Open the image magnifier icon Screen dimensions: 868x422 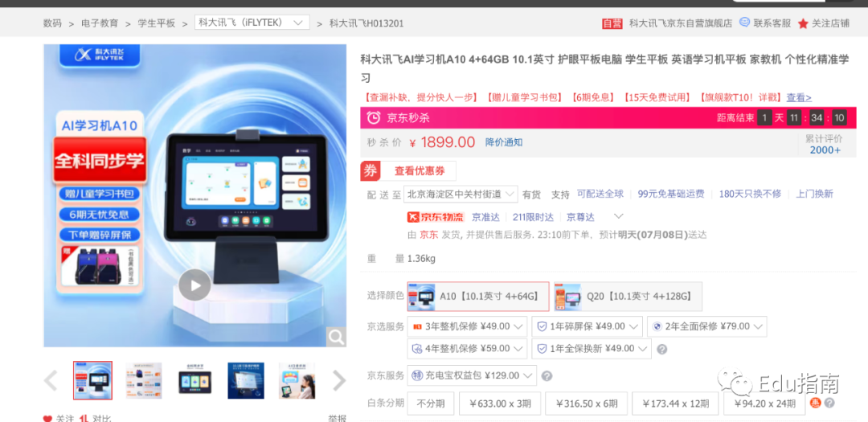[x=335, y=336]
